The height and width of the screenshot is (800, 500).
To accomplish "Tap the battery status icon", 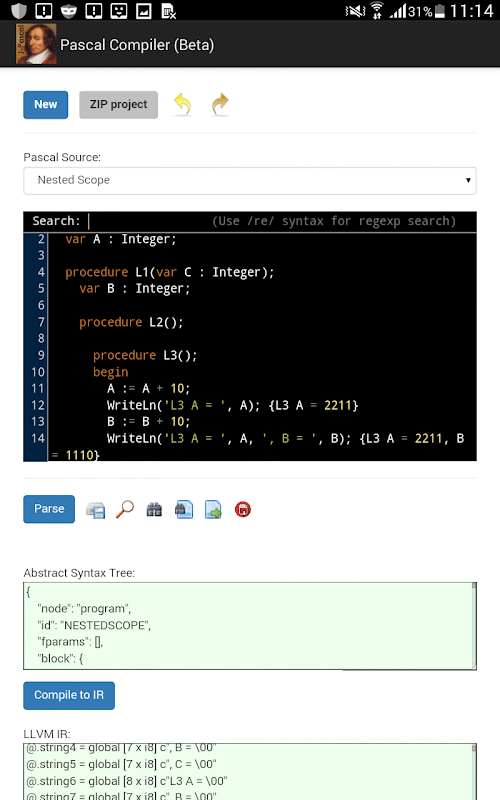I will tap(440, 11).
